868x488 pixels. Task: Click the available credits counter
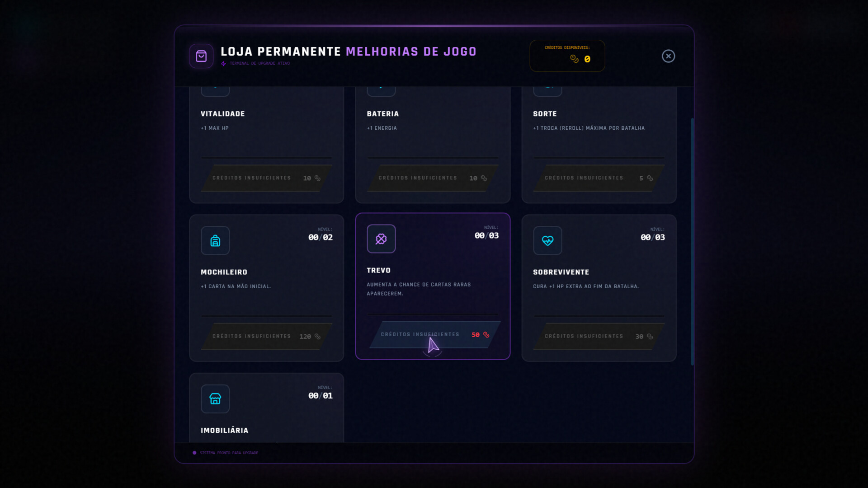click(x=587, y=59)
